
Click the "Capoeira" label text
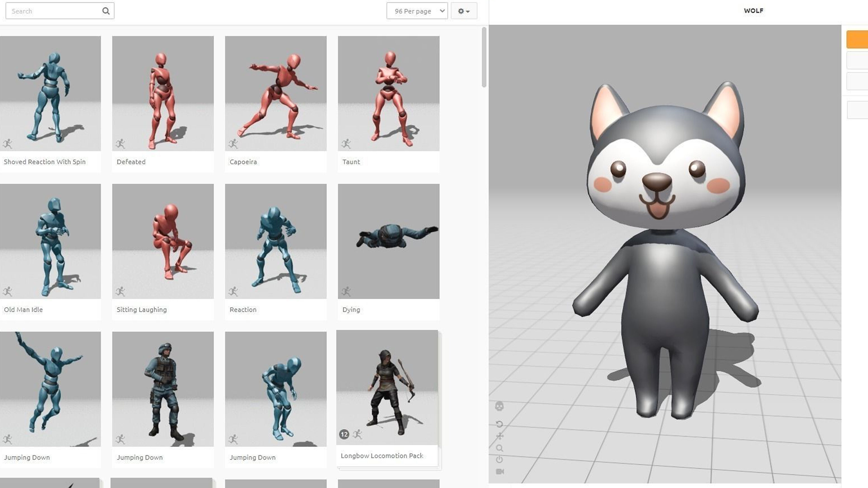[x=243, y=162]
